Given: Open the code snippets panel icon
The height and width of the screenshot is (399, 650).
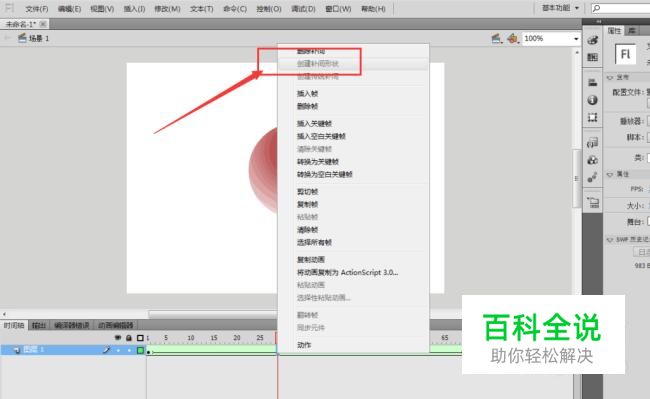Looking at the screenshot, I should [x=592, y=143].
